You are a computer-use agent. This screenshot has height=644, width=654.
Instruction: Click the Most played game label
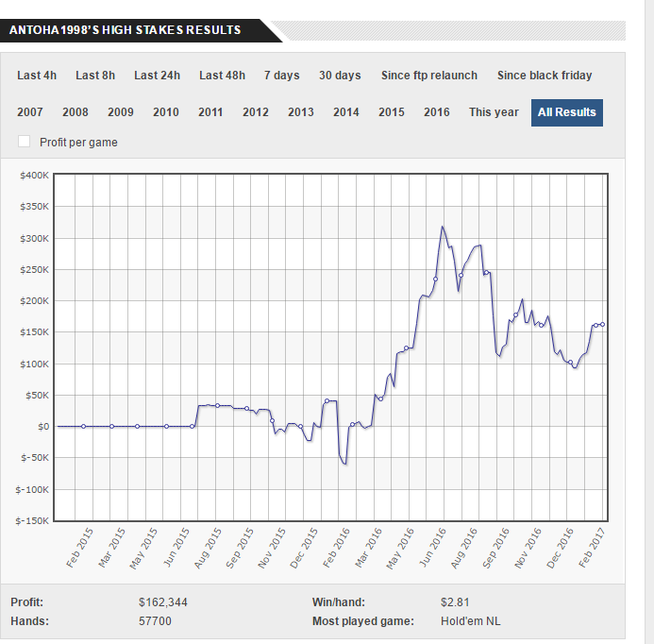point(363,621)
